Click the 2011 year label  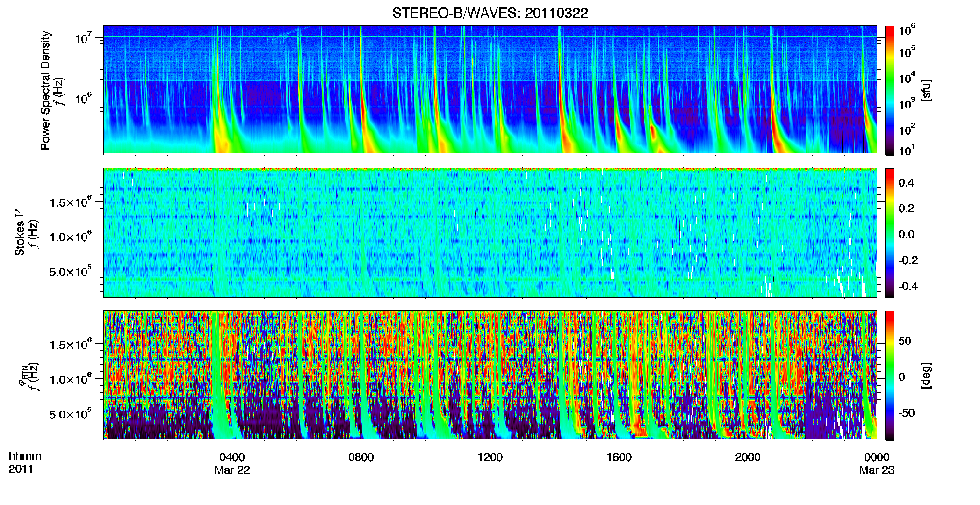(x=21, y=469)
